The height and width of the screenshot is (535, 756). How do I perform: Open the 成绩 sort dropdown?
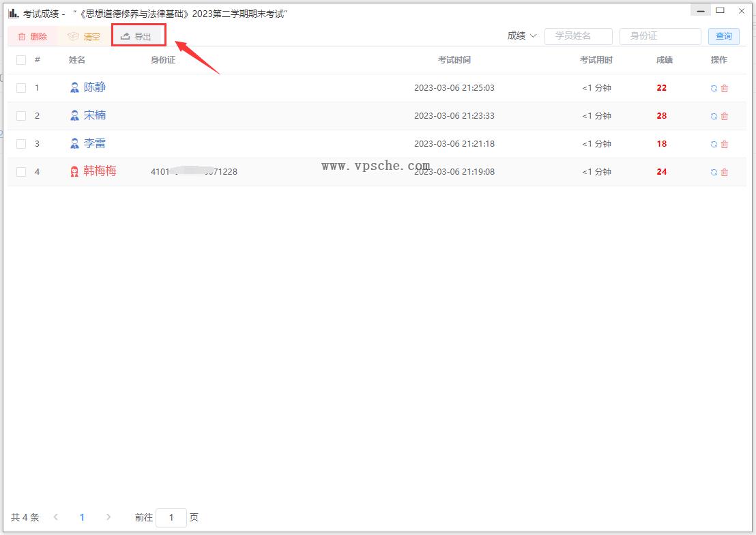pyautogui.click(x=522, y=36)
